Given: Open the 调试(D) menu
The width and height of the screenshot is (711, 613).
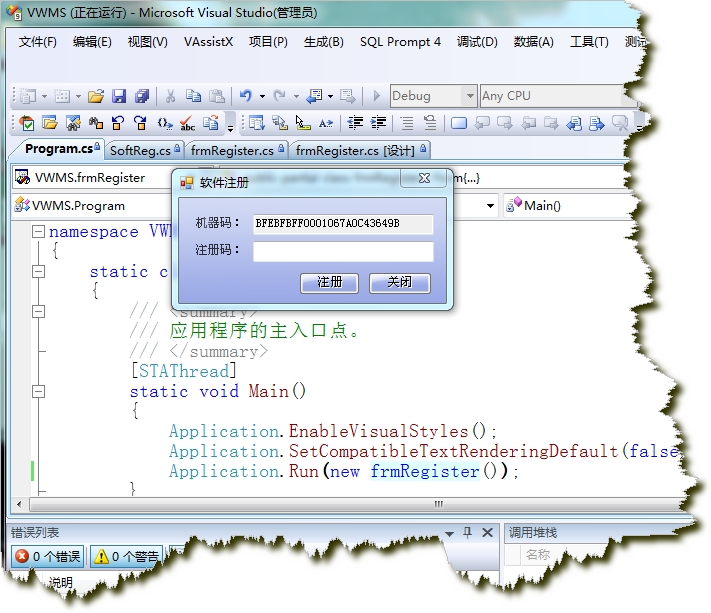Looking at the screenshot, I should tap(477, 42).
